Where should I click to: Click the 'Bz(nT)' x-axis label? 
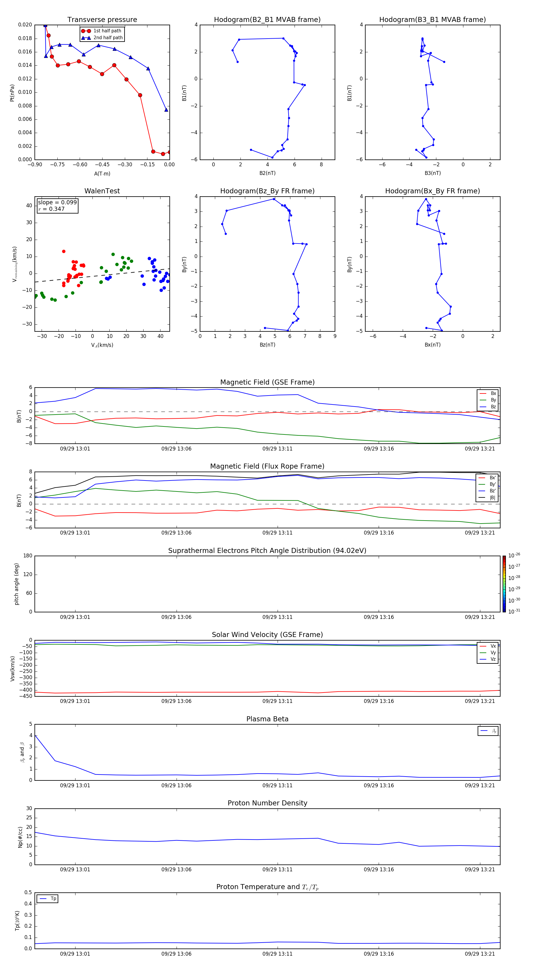pyautogui.click(x=267, y=345)
